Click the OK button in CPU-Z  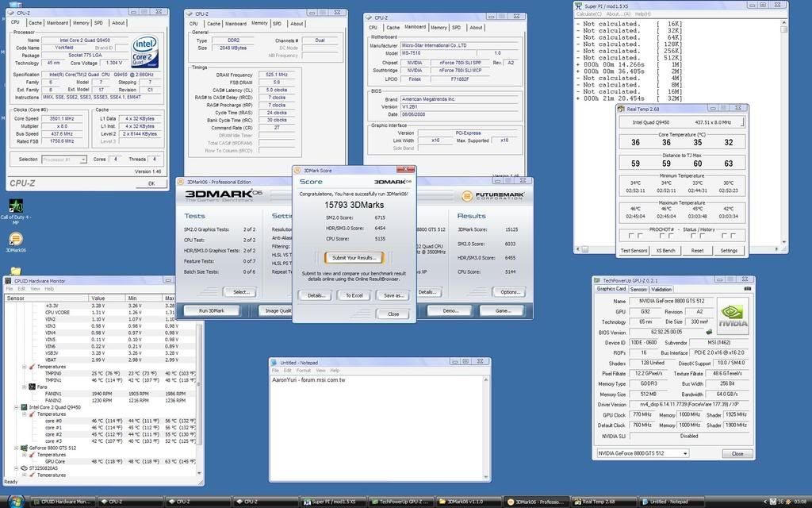(151, 183)
